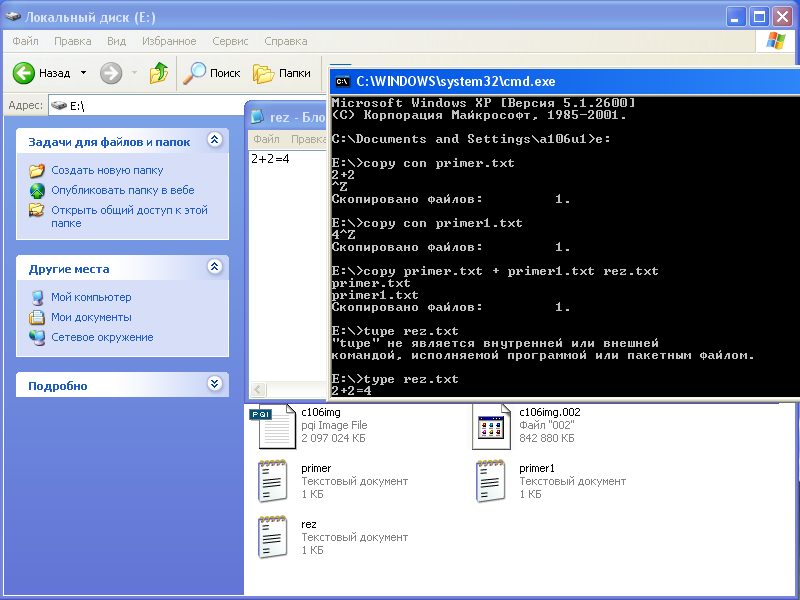Click the drive icon in Explorer title bar
The width and height of the screenshot is (800, 600).
[x=13, y=17]
